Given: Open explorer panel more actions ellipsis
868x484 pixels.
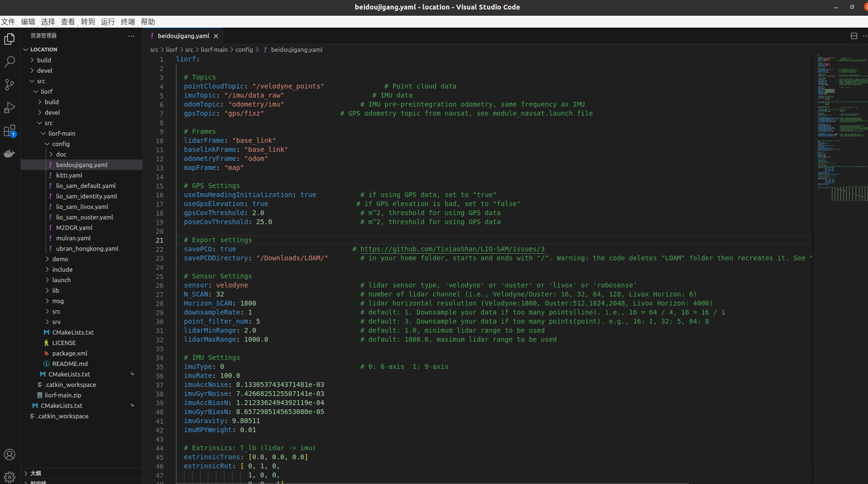Looking at the screenshot, I should click(x=131, y=36).
